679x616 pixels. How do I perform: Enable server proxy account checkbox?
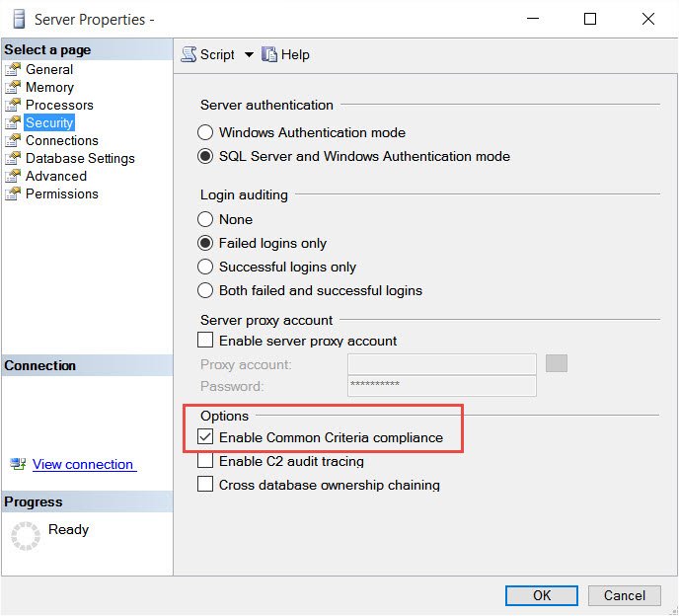205,340
